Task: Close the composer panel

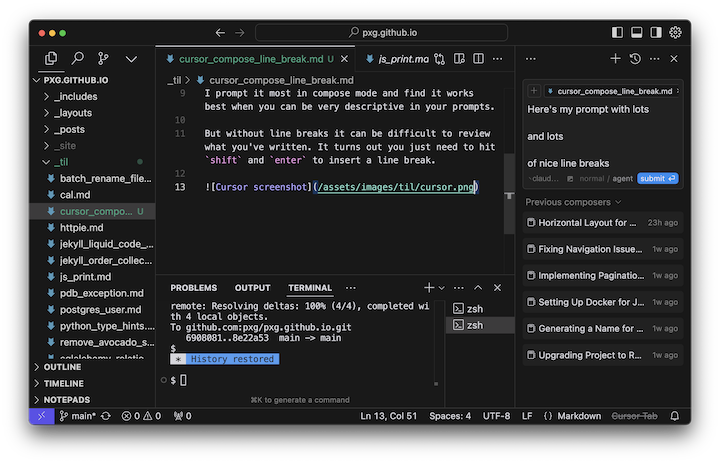Action: (x=674, y=59)
